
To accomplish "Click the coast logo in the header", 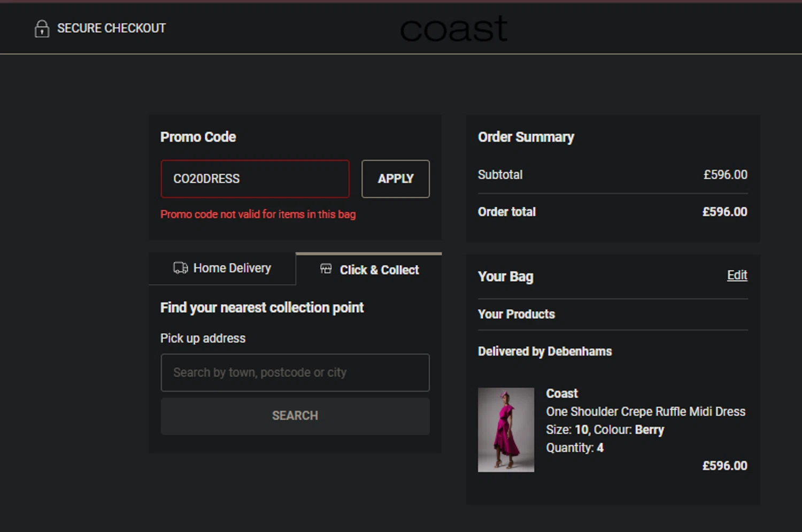I will coord(453,29).
